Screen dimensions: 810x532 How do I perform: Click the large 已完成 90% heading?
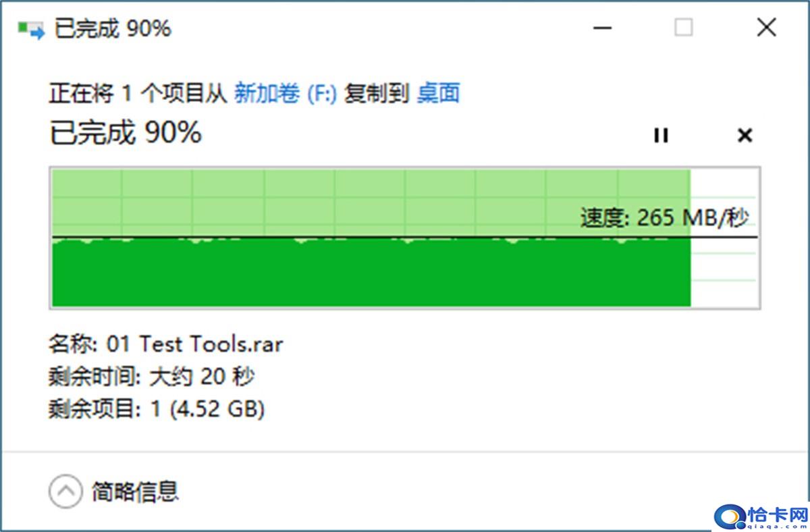coord(126,133)
